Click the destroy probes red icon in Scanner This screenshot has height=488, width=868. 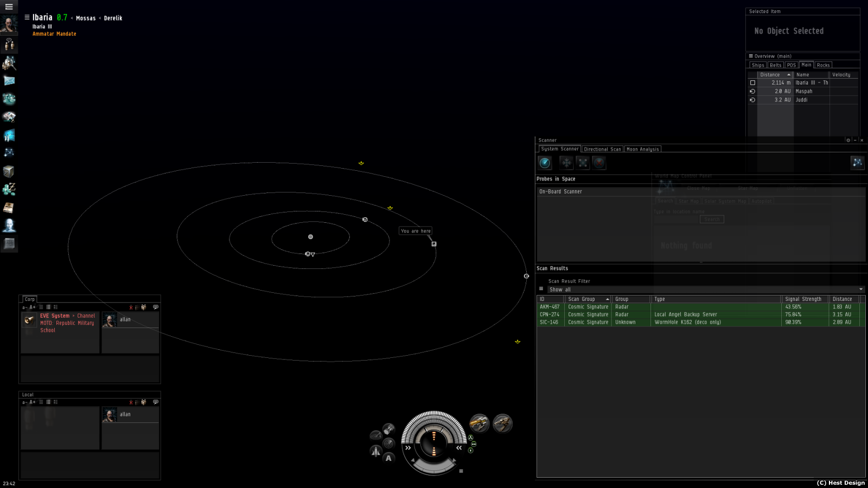point(599,163)
